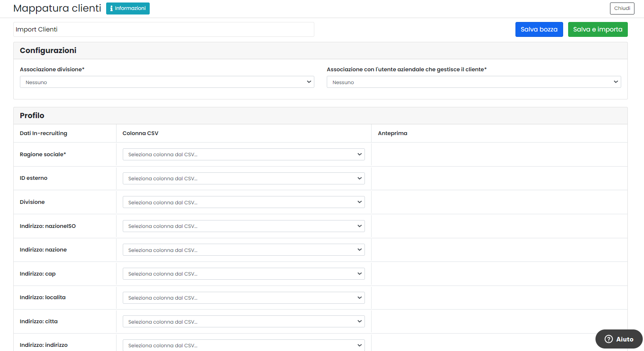Pick CSV column for Indirizzo: indirizzo
This screenshot has width=644, height=351.
click(244, 345)
